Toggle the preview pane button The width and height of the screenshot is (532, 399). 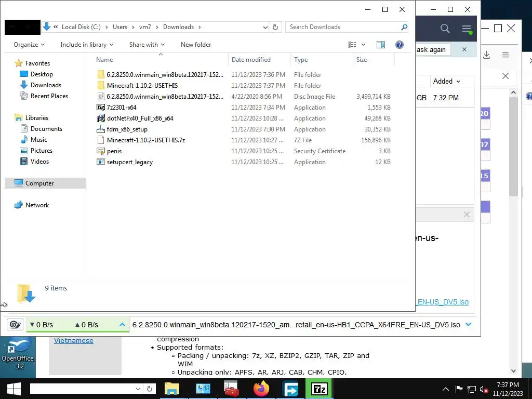(x=381, y=45)
